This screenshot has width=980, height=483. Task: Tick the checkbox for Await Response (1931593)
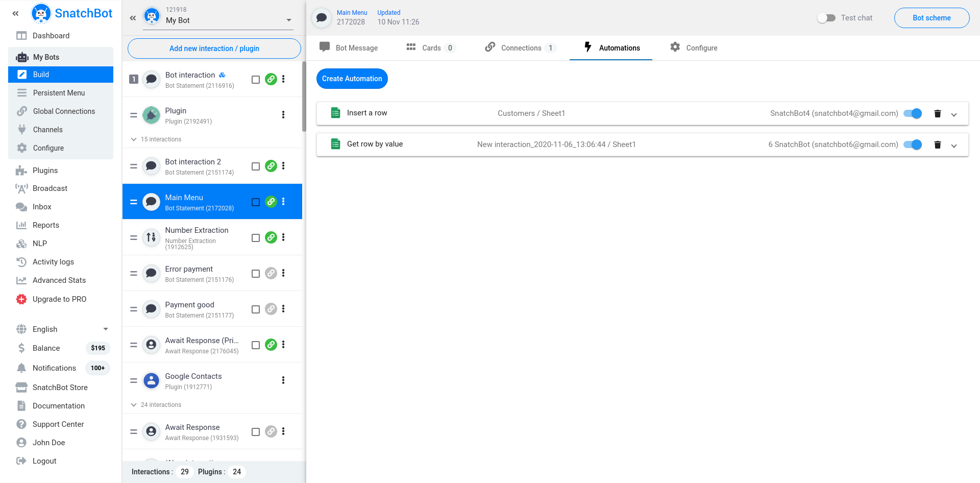(x=256, y=432)
